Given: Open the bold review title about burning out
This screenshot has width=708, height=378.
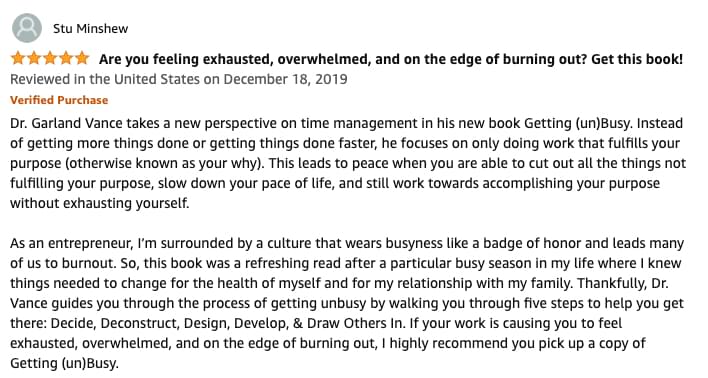Looking at the screenshot, I should click(x=391, y=59).
